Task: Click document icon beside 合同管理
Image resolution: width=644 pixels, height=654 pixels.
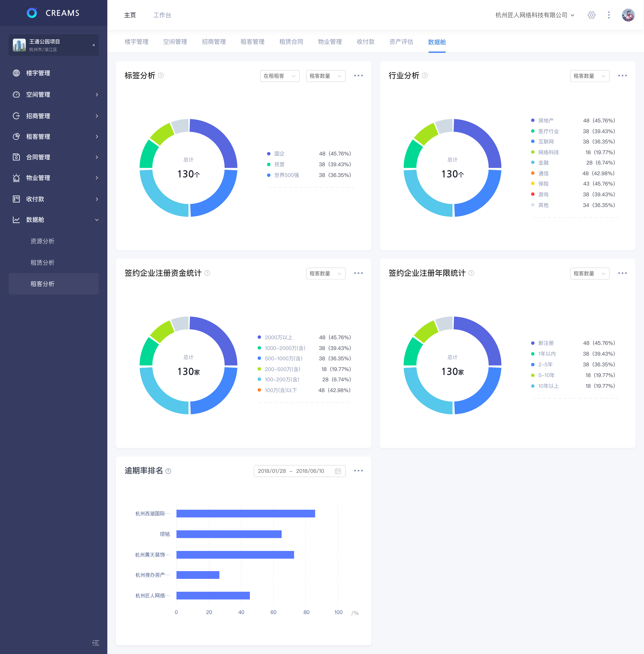Action: click(x=16, y=157)
